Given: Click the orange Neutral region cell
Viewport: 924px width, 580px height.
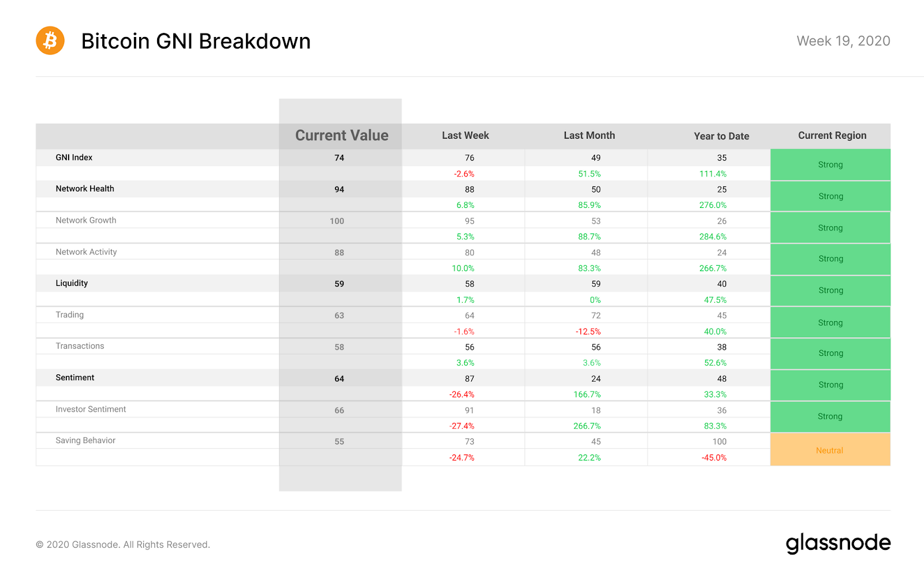Looking at the screenshot, I should (830, 450).
